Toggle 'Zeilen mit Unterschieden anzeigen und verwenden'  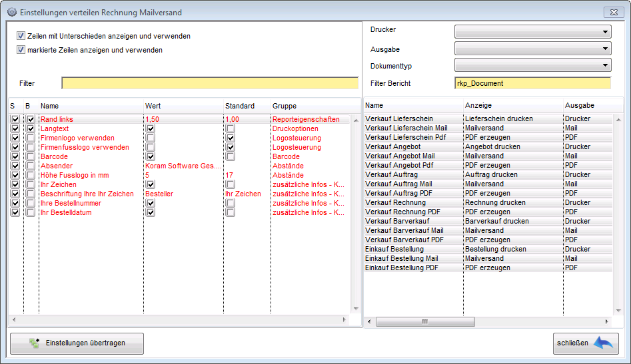coord(21,36)
